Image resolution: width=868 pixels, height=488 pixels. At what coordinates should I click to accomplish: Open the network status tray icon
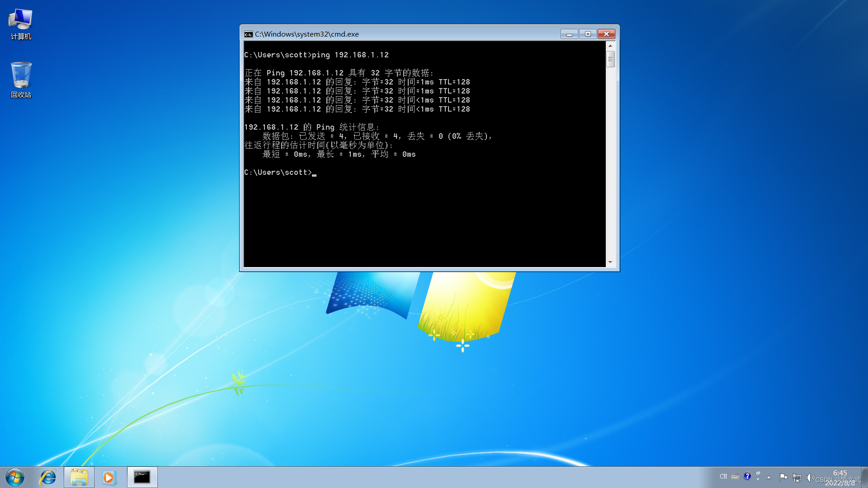(797, 477)
